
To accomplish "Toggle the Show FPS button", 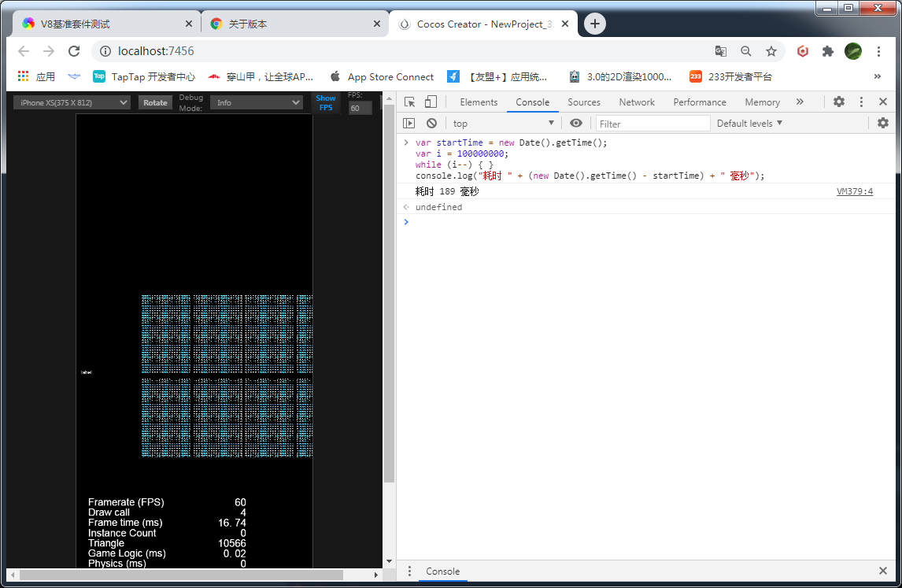I will pos(326,103).
